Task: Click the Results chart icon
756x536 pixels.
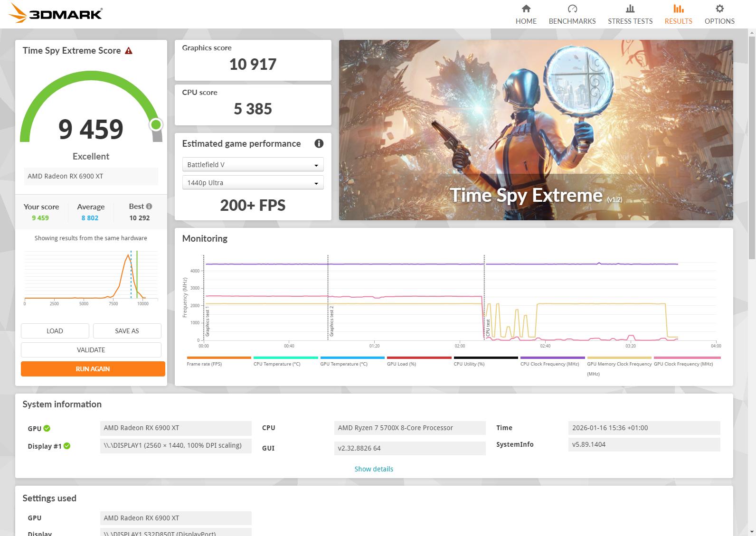Action: point(678,9)
